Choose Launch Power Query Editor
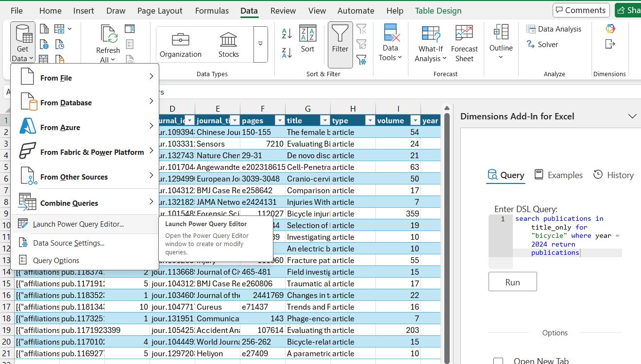Screen dimensions: 641x364 (x=78, y=224)
